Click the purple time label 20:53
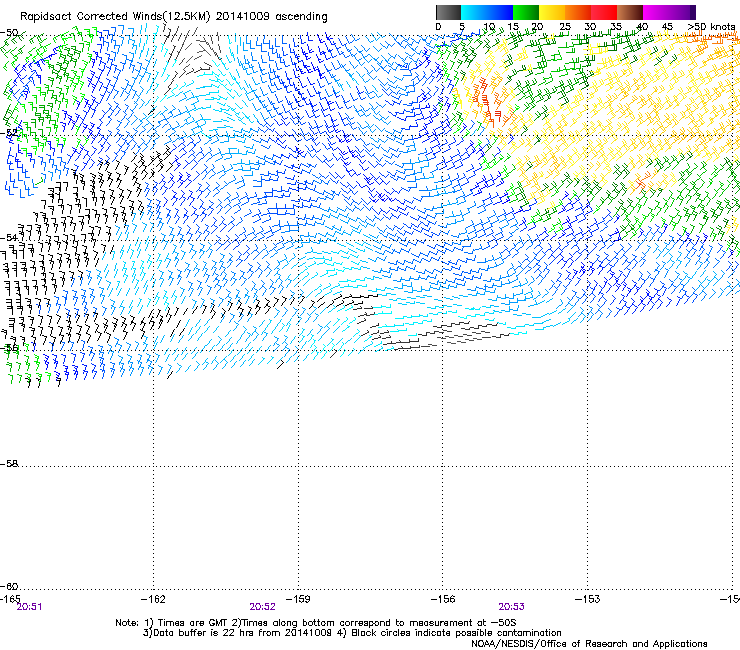The width and height of the screenshot is (740, 650). pyautogui.click(x=512, y=607)
